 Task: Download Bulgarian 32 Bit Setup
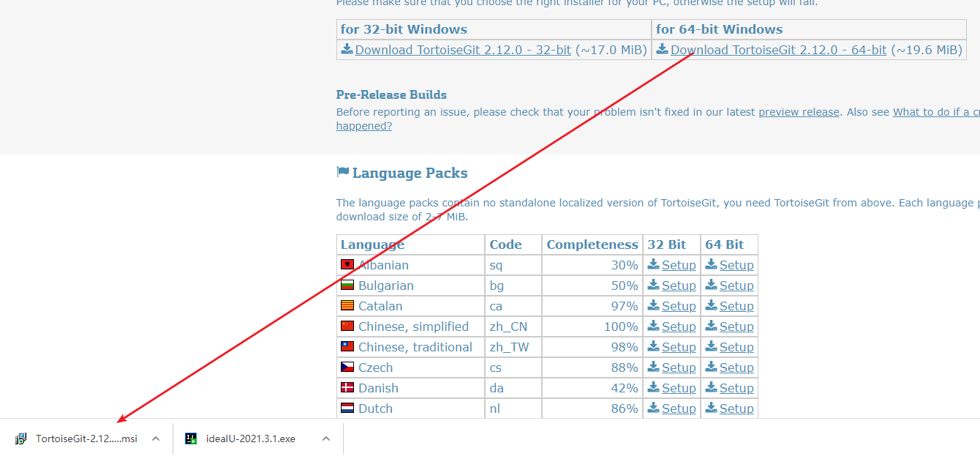click(679, 286)
